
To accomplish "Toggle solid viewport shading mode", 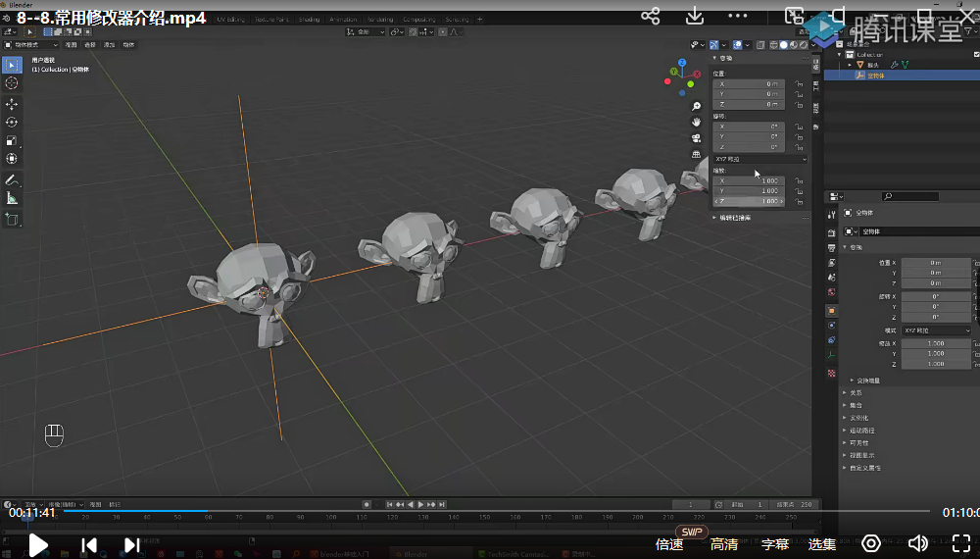I will click(784, 45).
